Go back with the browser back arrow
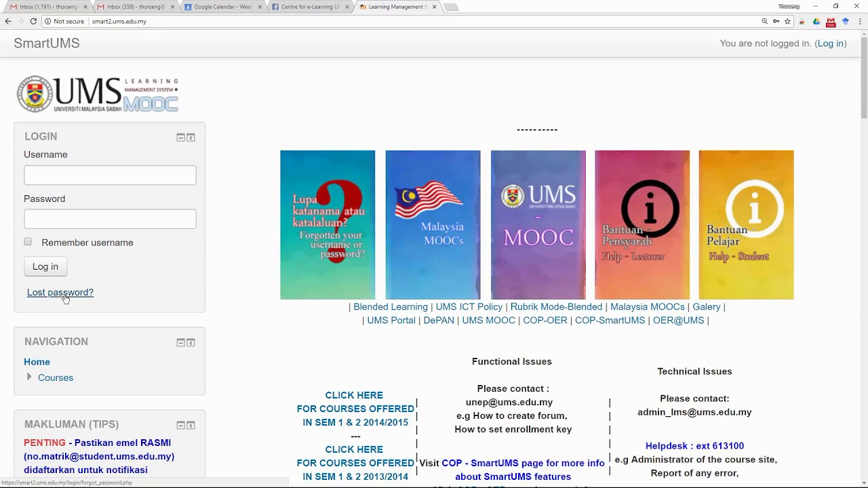The width and height of the screenshot is (868, 488). [x=8, y=21]
